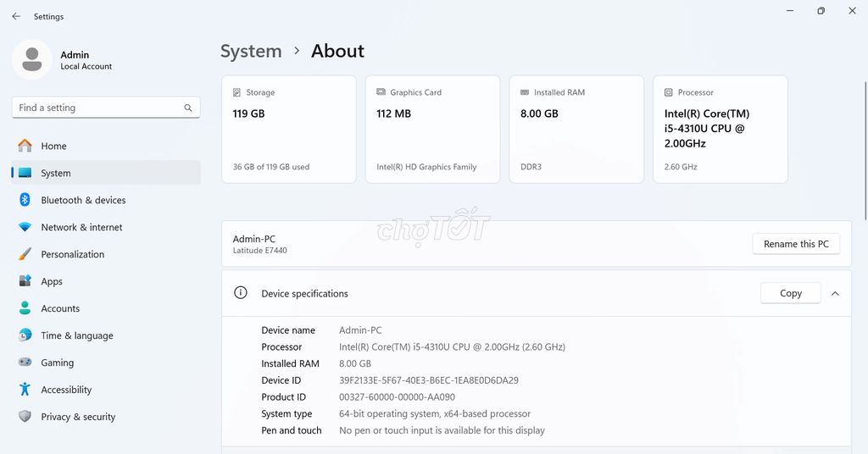This screenshot has width=868, height=454.
Task: Click System in the breadcrumb
Action: tap(251, 51)
